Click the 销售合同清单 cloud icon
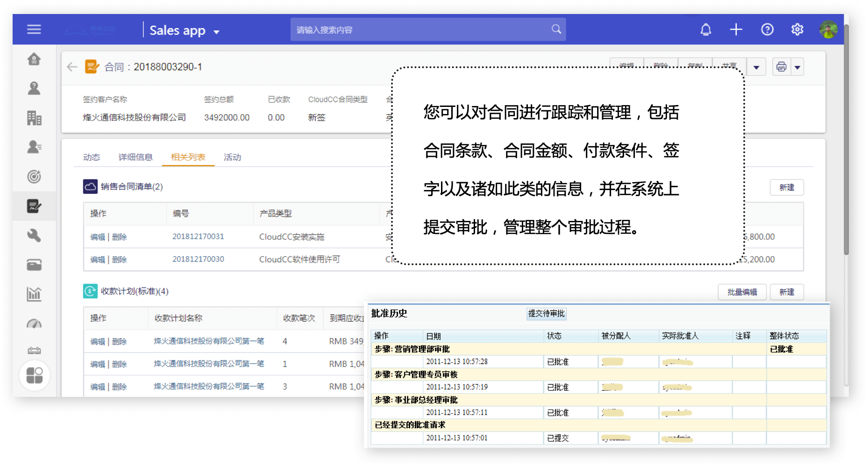Image resolution: width=868 pixels, height=466 pixels. pyautogui.click(x=90, y=186)
